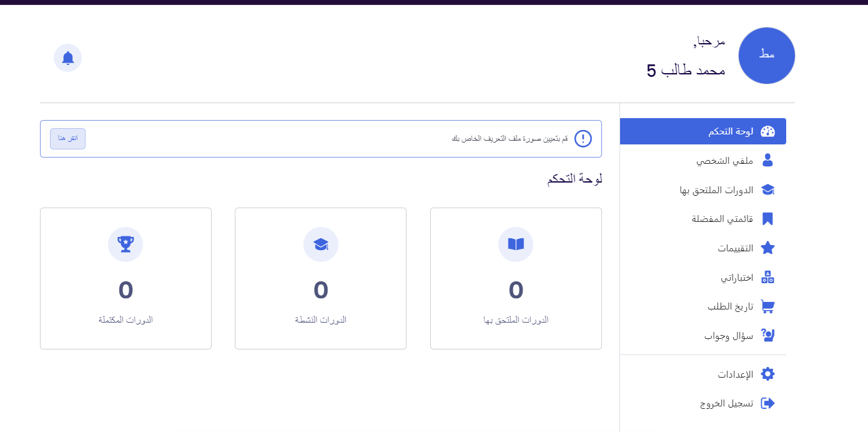The width and height of the screenshot is (868, 432).
Task: Click the تسجيل الخروج logout link
Action: click(726, 403)
